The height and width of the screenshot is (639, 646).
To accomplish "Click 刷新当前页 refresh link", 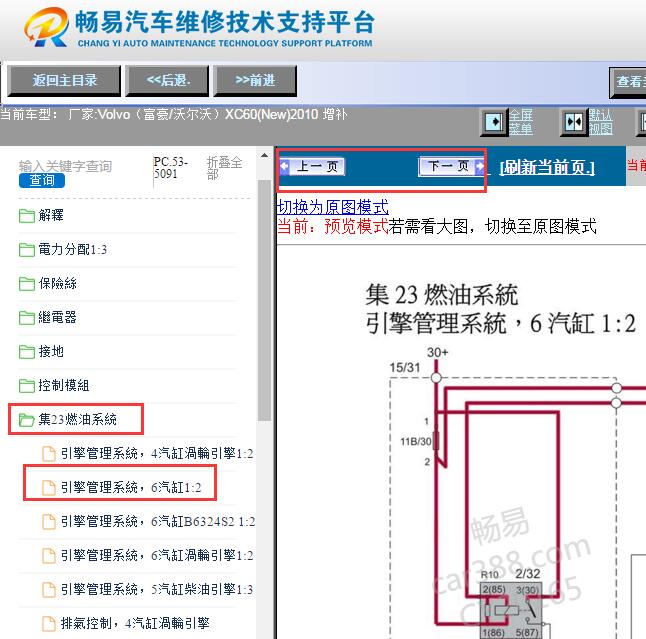I will (547, 167).
